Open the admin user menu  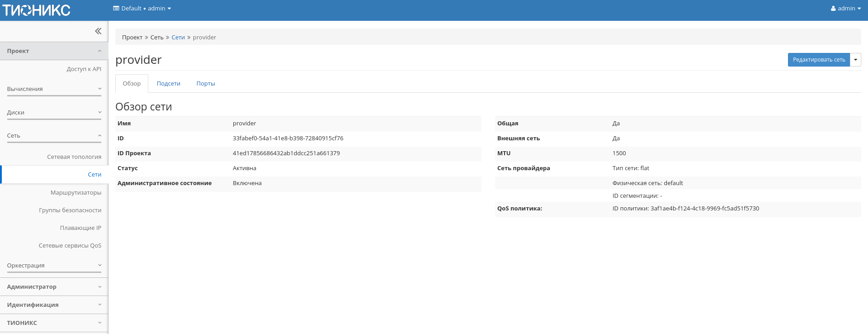(845, 9)
